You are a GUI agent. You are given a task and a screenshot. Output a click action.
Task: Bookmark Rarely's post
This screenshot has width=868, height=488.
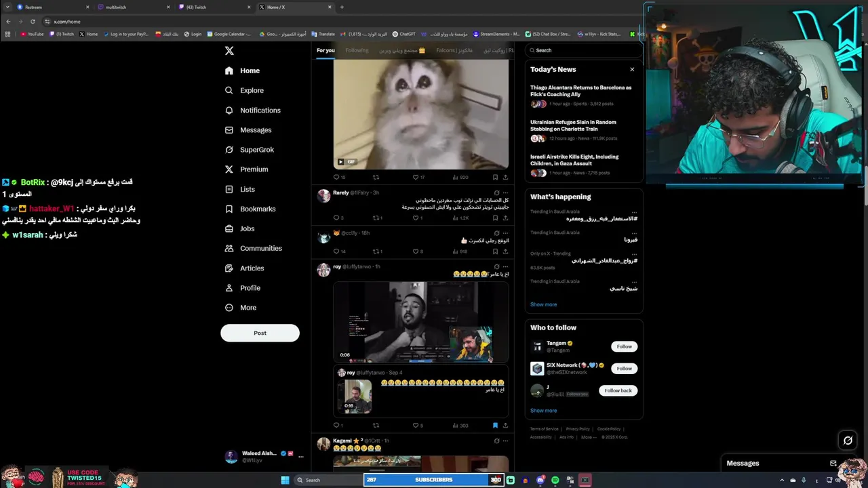495,218
